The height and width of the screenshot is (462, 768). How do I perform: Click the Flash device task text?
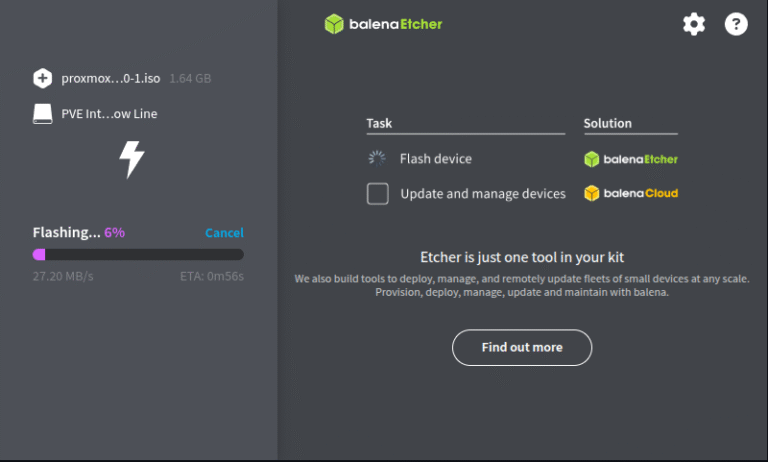[435, 159]
